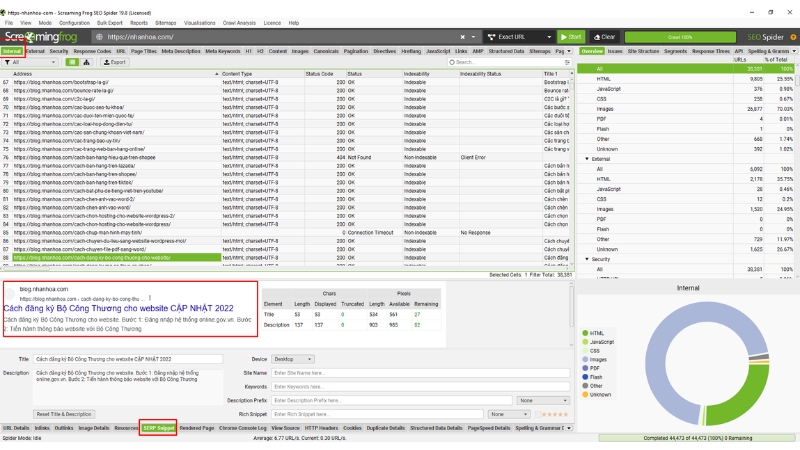Start the crawl
The height and width of the screenshot is (450, 800).
(570, 37)
